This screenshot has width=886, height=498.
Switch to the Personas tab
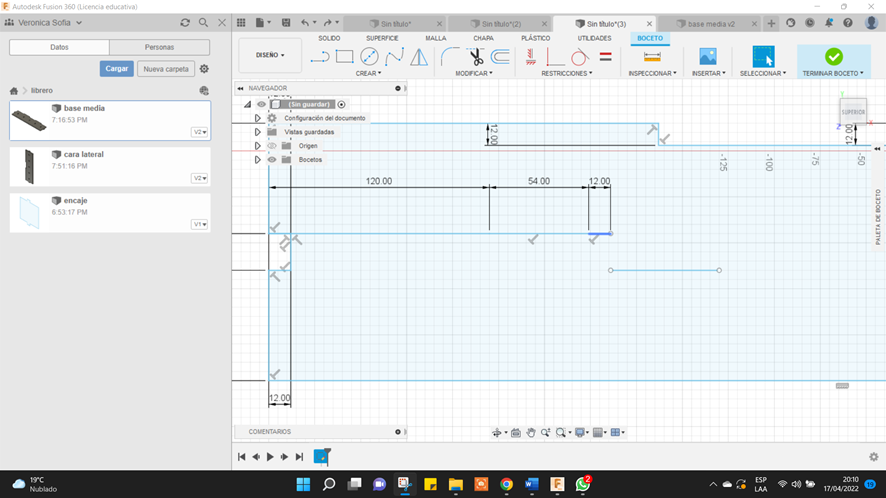coord(159,47)
